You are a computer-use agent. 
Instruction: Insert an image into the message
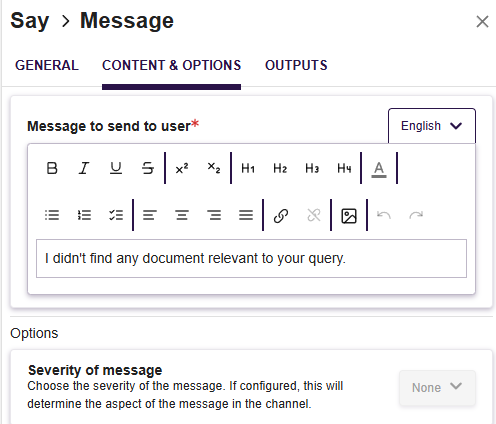pos(349,216)
